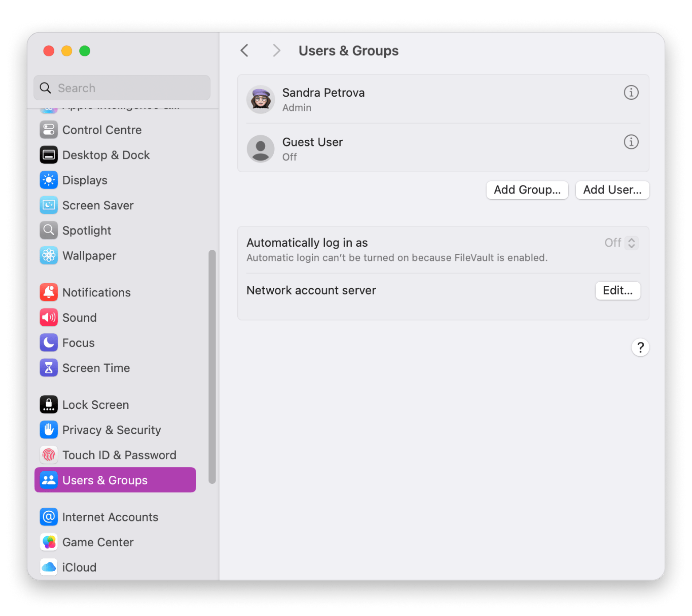Select Notifications in the sidebar
Screen dimensions: 692x616
96,292
